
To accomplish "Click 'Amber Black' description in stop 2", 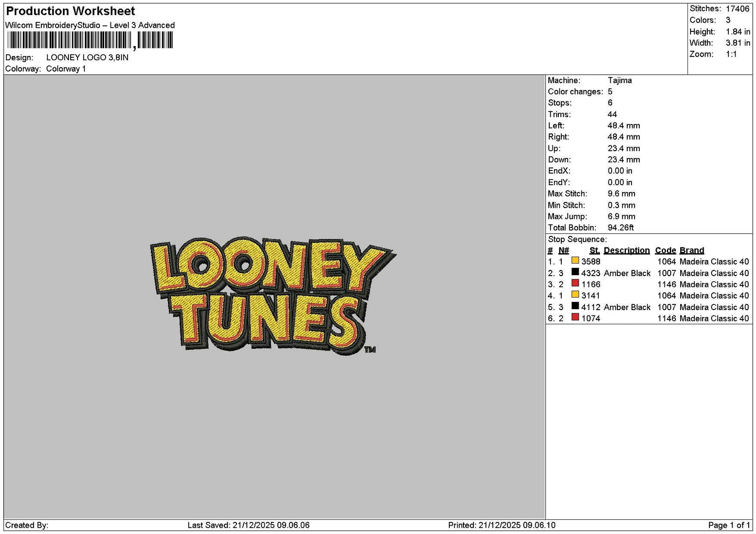I will coord(627,273).
